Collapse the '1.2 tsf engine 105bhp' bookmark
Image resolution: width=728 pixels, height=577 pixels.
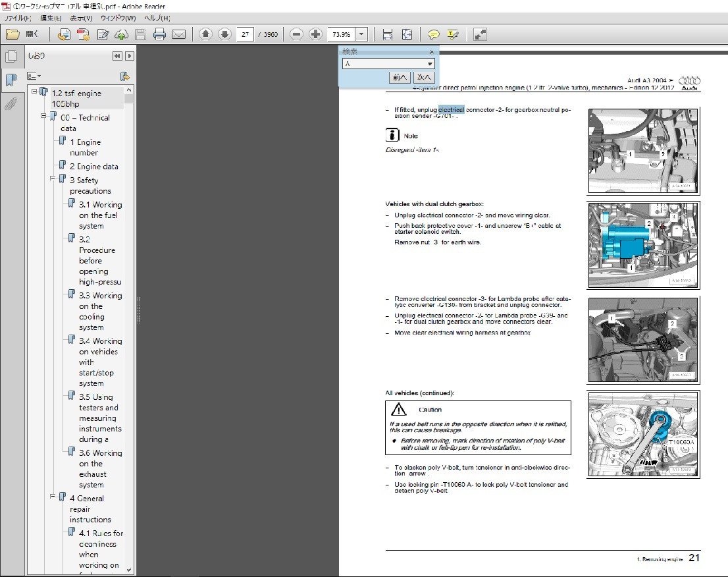(34, 92)
